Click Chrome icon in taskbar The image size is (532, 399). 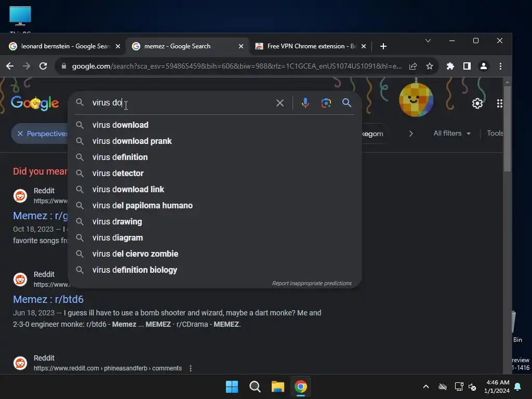[301, 387]
